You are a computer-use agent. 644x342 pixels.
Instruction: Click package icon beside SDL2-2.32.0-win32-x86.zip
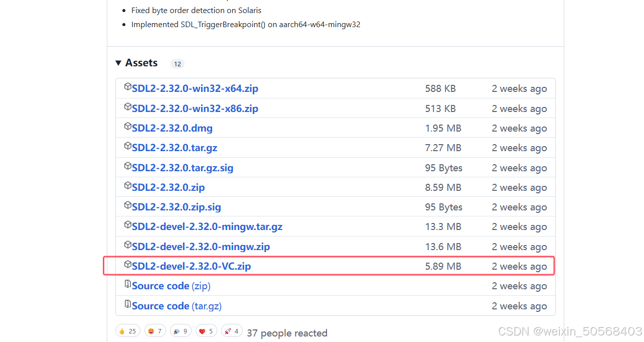(127, 106)
